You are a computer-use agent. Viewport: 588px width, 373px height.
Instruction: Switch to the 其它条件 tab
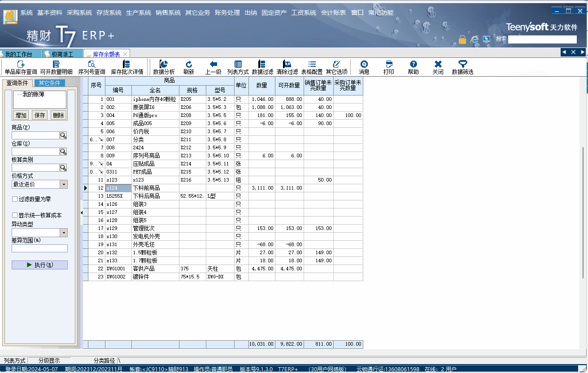[x=49, y=83]
